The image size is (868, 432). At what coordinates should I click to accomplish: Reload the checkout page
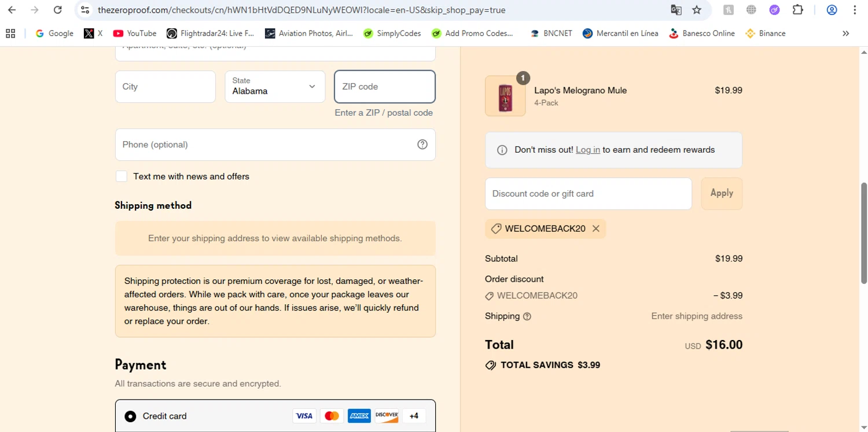57,10
